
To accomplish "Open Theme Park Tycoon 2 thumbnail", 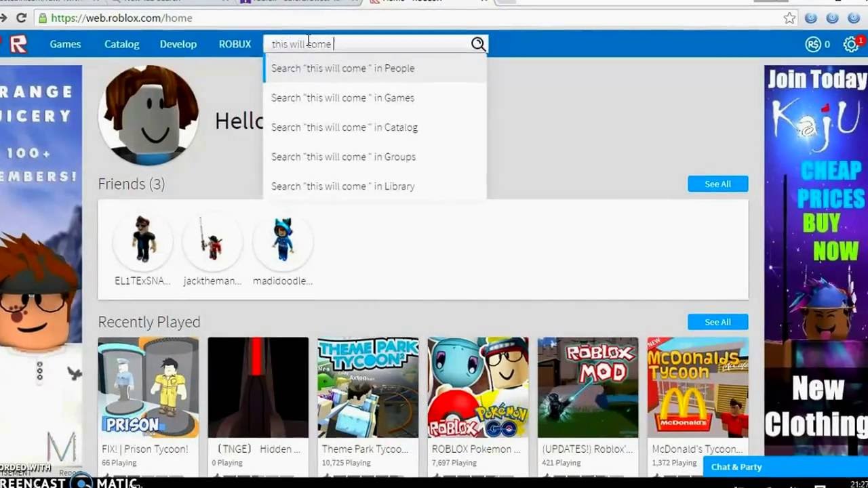I will pyautogui.click(x=368, y=388).
